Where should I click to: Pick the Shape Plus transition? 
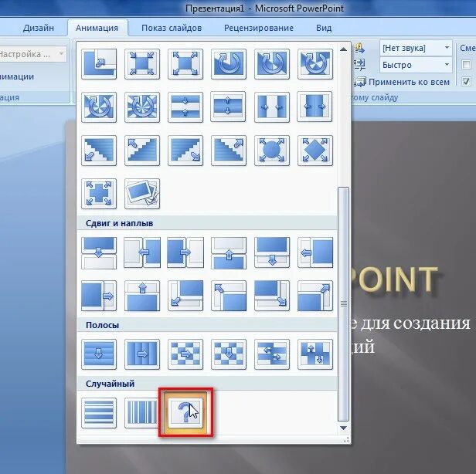[99, 194]
